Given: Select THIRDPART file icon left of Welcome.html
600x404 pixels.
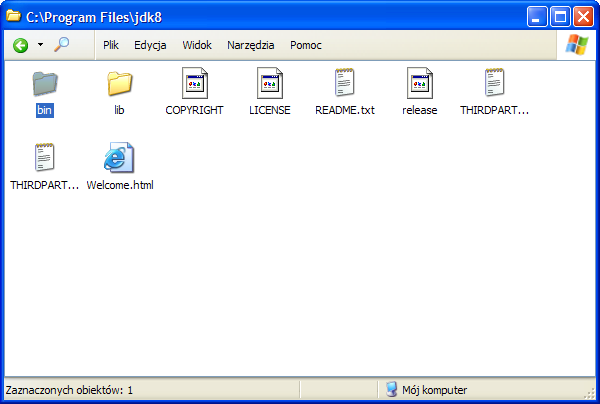Looking at the screenshot, I should click(x=44, y=157).
